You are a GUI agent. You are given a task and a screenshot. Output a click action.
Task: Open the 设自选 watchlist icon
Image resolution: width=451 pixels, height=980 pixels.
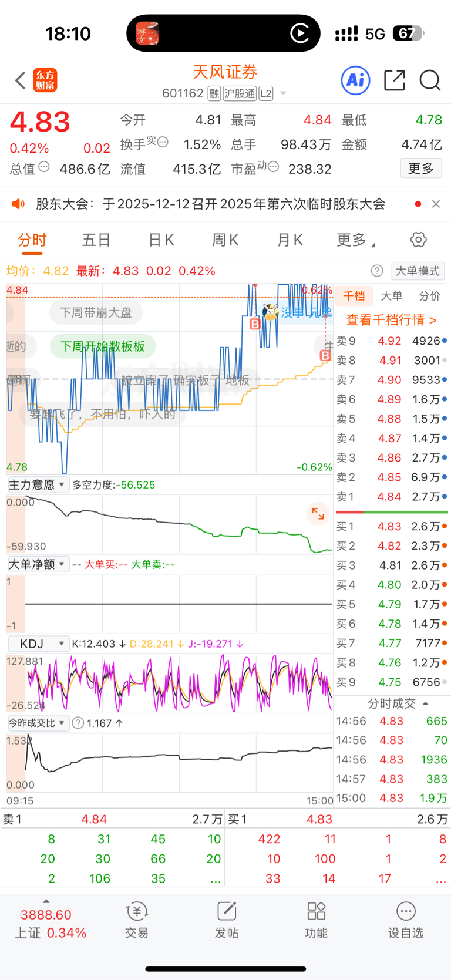coord(405,920)
